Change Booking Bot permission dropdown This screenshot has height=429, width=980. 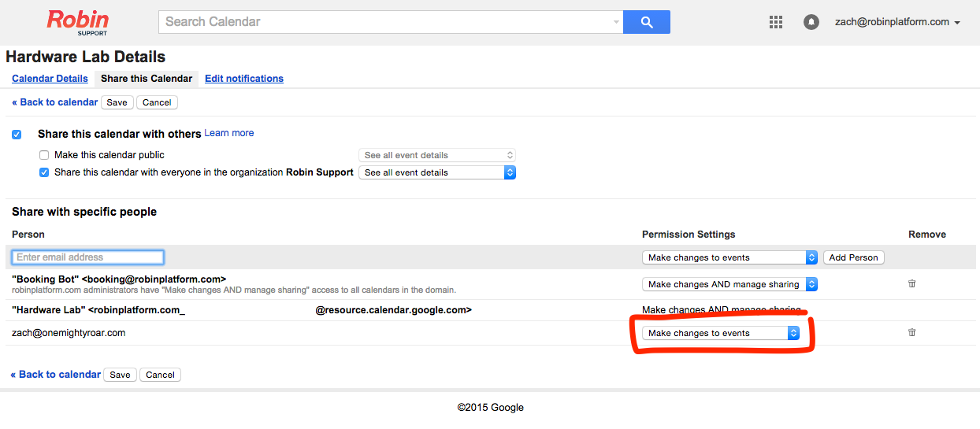[730, 284]
